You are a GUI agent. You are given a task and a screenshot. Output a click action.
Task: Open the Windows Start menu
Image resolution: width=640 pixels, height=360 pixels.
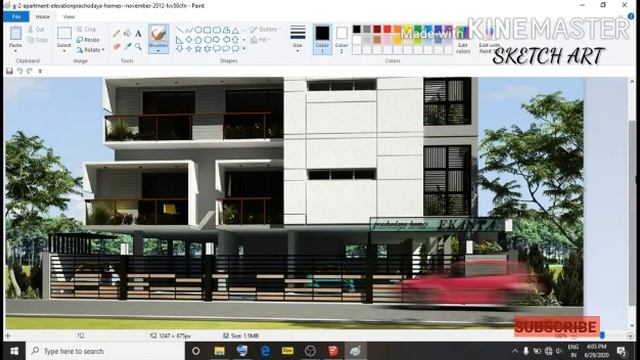pos(15,351)
